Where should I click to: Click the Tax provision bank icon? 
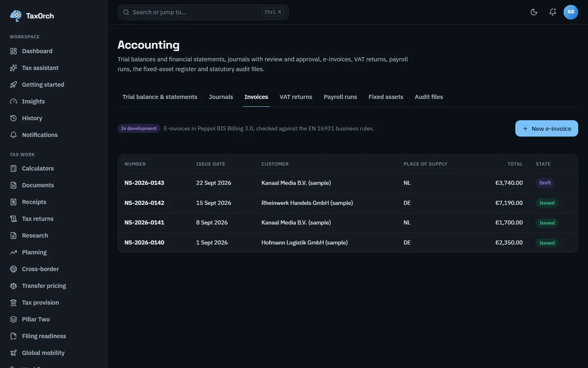click(13, 303)
